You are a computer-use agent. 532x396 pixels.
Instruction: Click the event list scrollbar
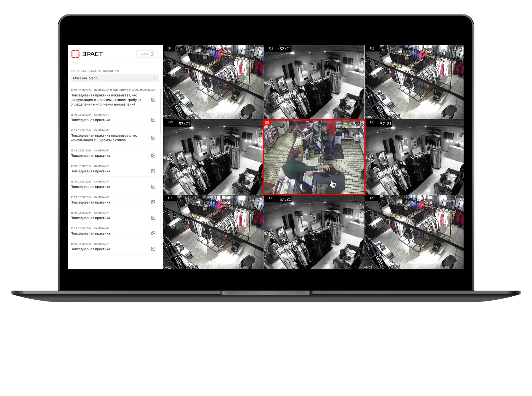click(160, 112)
